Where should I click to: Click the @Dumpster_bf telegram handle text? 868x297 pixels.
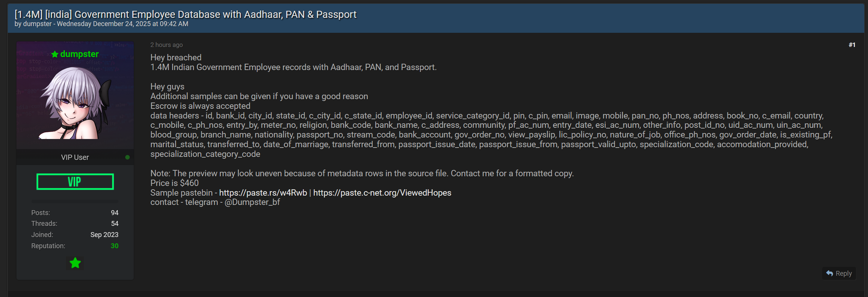252,202
